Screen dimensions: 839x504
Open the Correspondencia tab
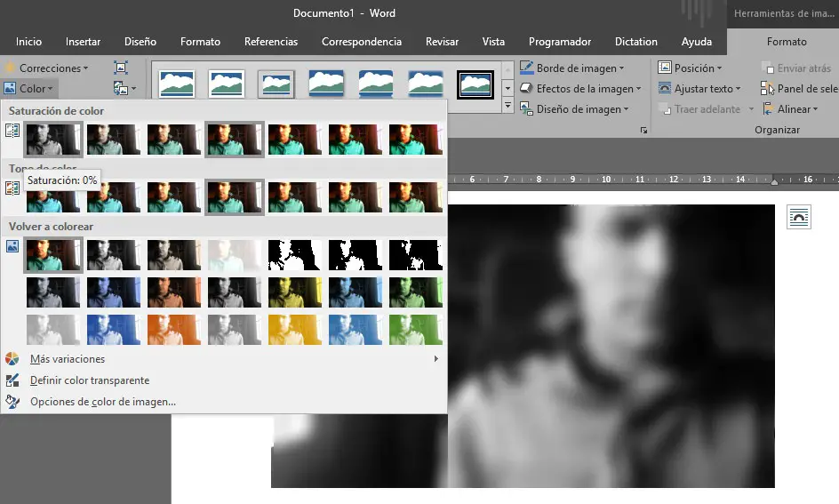362,42
